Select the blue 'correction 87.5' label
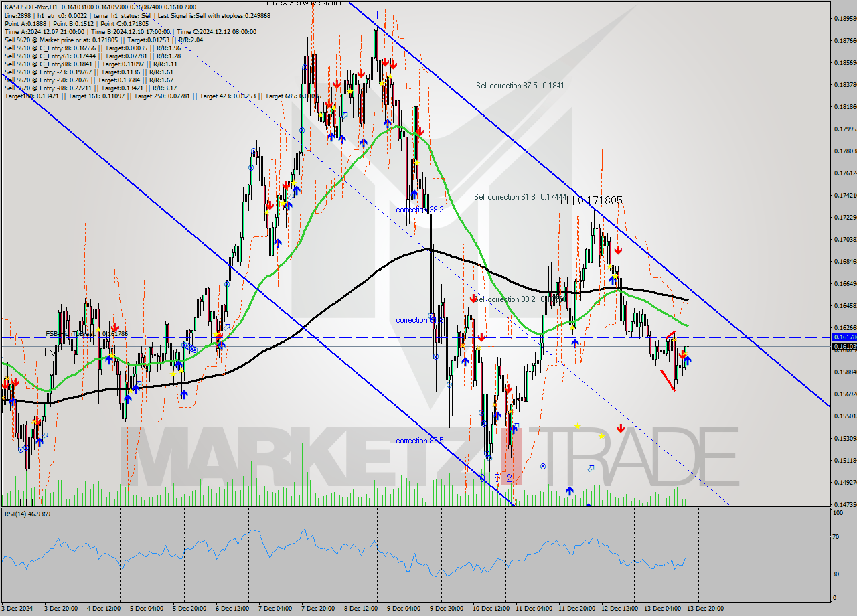Viewport: 857px width, 616px height. coord(419,441)
